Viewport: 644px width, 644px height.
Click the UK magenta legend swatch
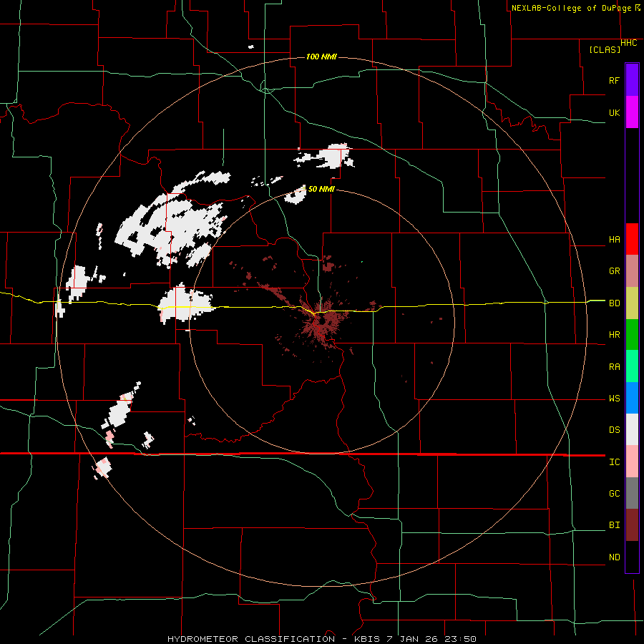[632, 112]
